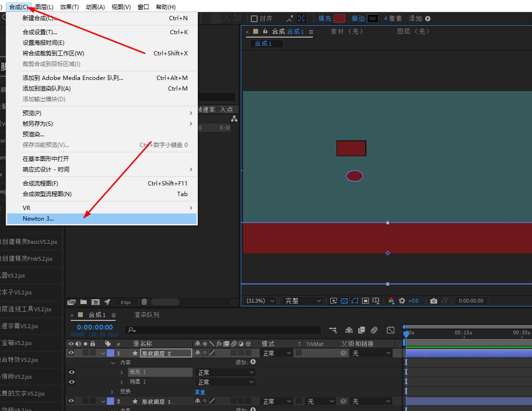This screenshot has height=411, width=532.
Task: Click the label tag column header icon
Action: click(108, 344)
